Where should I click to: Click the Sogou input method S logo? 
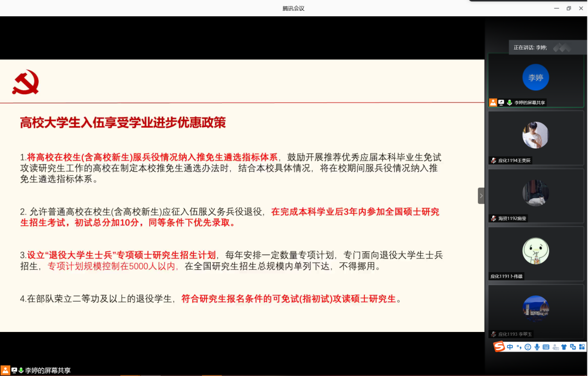(499, 347)
